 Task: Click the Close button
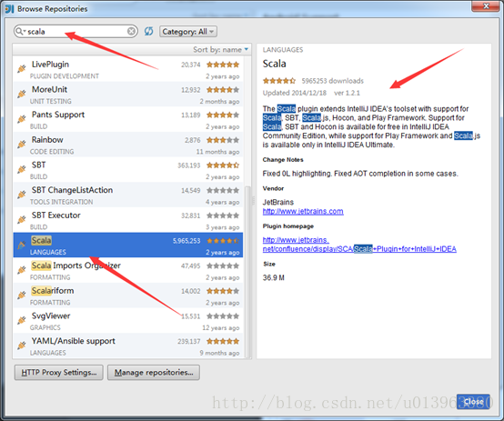coord(473,402)
